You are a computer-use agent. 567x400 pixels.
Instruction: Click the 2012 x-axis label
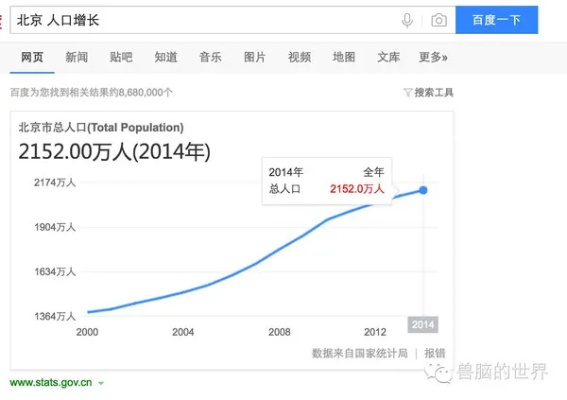(375, 332)
